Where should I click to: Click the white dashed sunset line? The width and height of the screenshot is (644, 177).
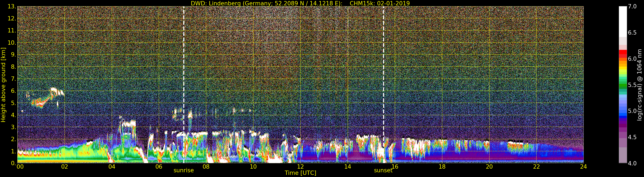point(383,85)
